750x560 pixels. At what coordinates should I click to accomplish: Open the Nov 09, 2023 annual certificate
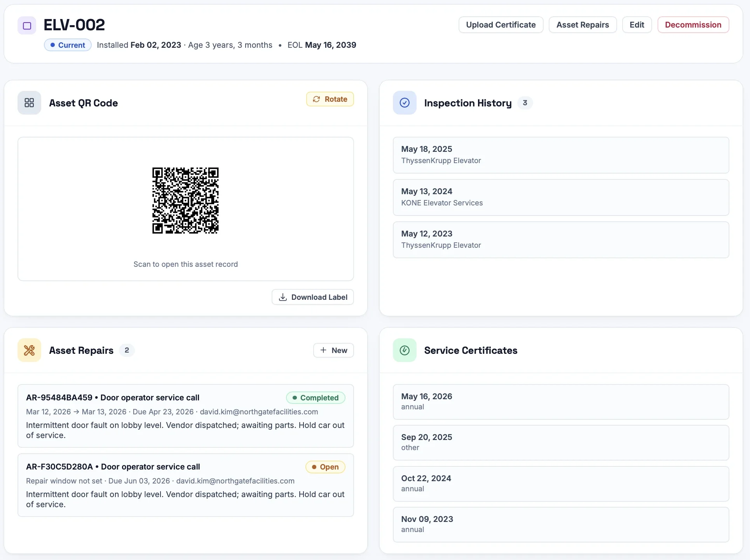(561, 525)
